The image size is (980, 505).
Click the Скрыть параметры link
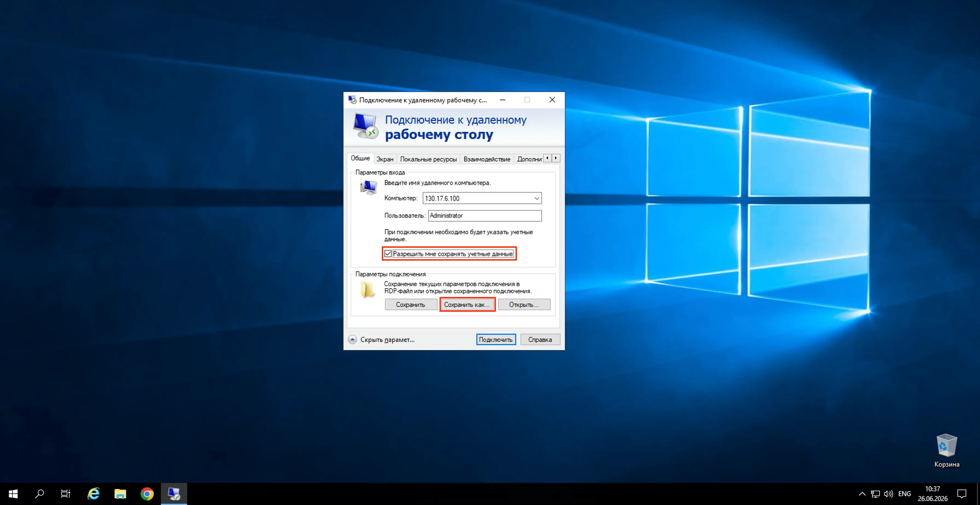pyautogui.click(x=387, y=339)
